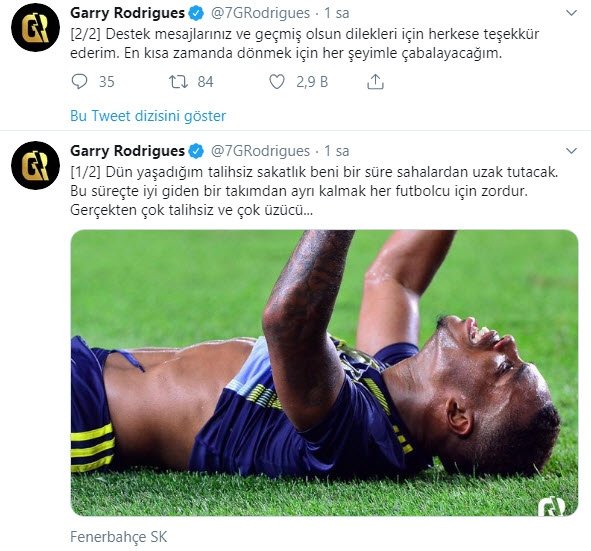Open the 'Bu Tweet dizisini göster' link
Viewport: 591px width, 551px height.
(x=148, y=116)
